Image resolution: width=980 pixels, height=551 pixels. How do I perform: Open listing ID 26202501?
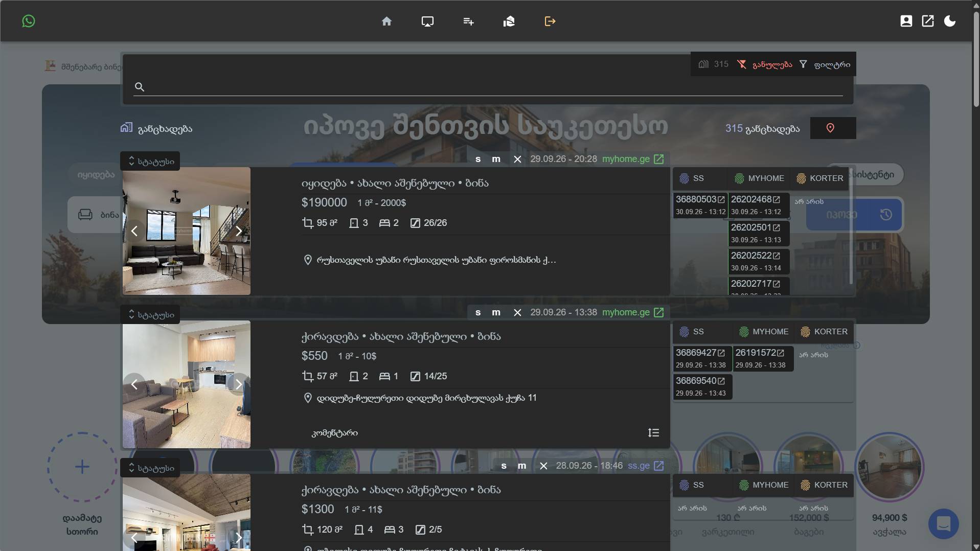pos(756,227)
